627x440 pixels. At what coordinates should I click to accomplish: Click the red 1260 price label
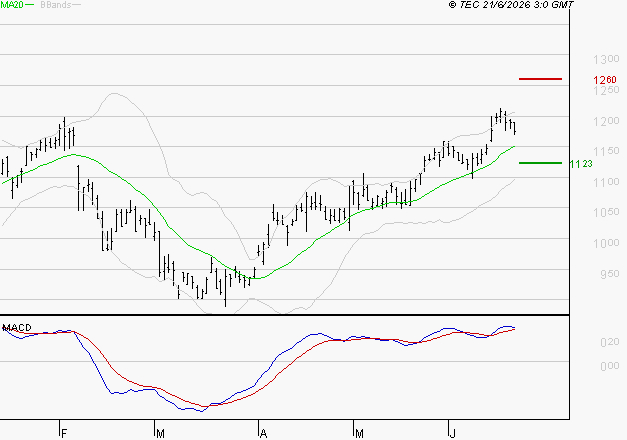[605, 80]
